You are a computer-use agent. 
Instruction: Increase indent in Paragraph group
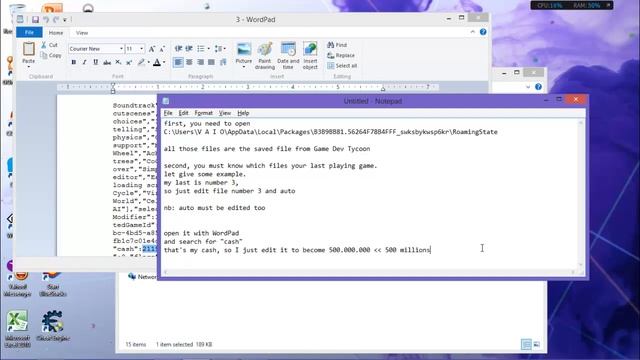click(189, 49)
